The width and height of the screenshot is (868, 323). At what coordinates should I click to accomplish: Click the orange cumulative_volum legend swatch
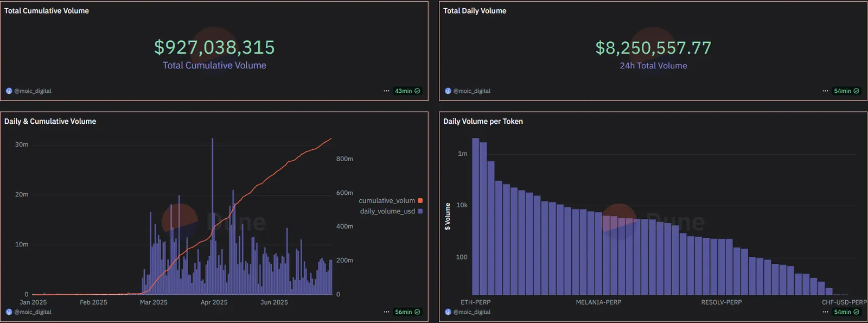tap(420, 201)
